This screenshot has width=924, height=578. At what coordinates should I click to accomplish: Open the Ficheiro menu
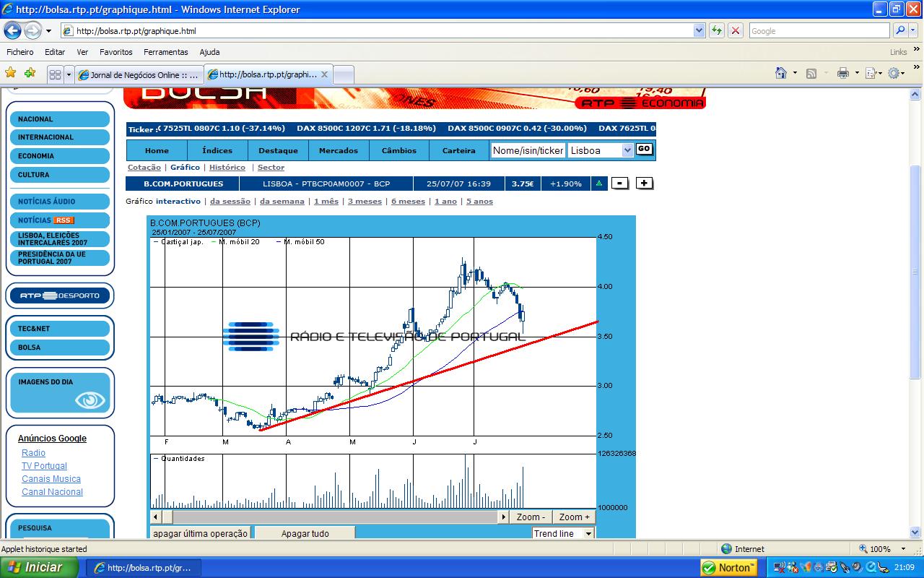click(20, 52)
